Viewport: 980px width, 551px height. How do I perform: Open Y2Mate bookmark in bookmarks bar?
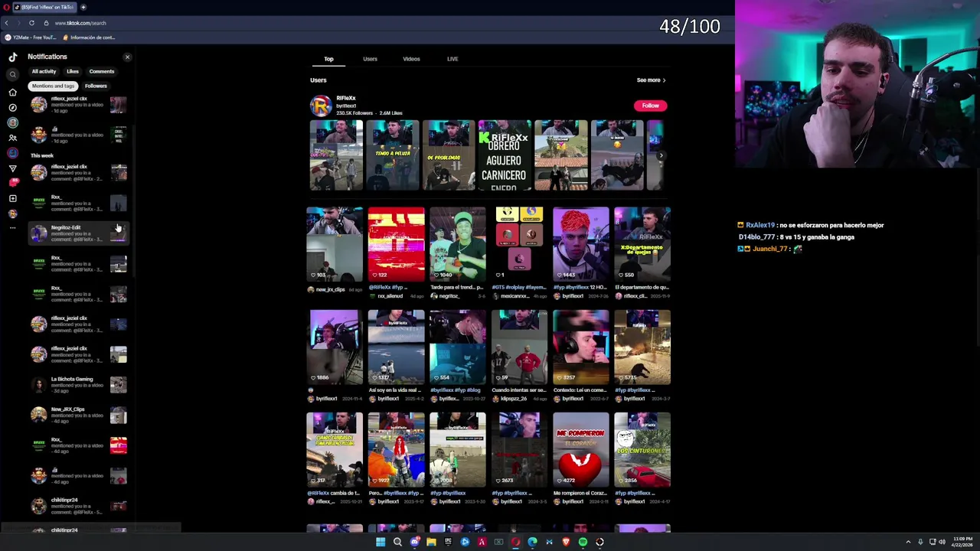click(31, 37)
